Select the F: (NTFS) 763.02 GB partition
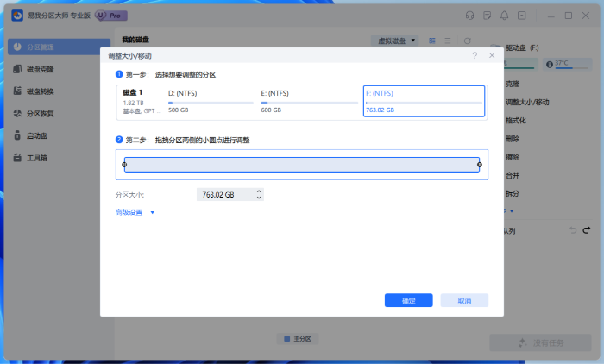Viewport: 604px width, 364px height. [x=424, y=100]
